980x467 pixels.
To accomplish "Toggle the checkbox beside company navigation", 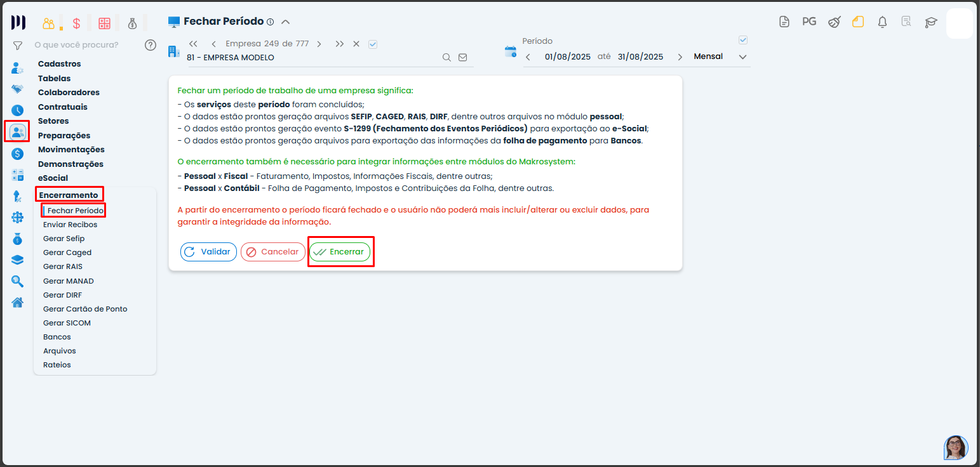I will tap(373, 44).
